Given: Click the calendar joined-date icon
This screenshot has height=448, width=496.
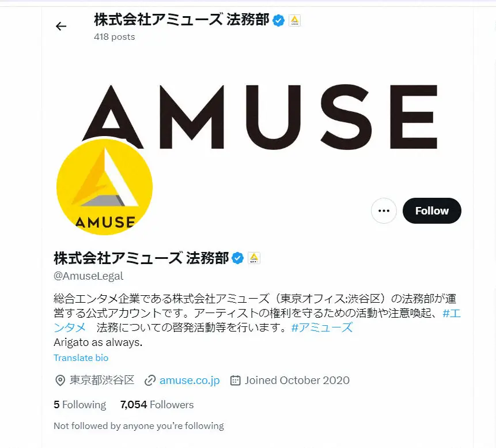Looking at the screenshot, I should click(235, 380).
